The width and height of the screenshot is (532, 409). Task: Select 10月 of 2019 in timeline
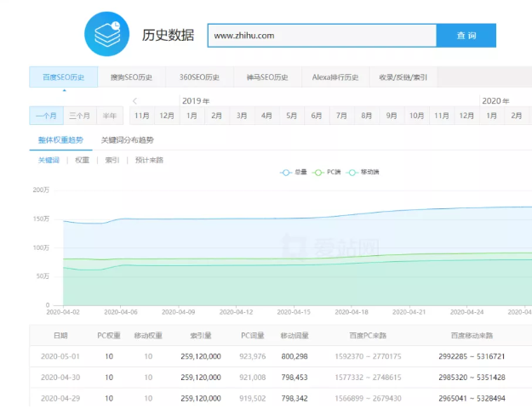click(416, 116)
